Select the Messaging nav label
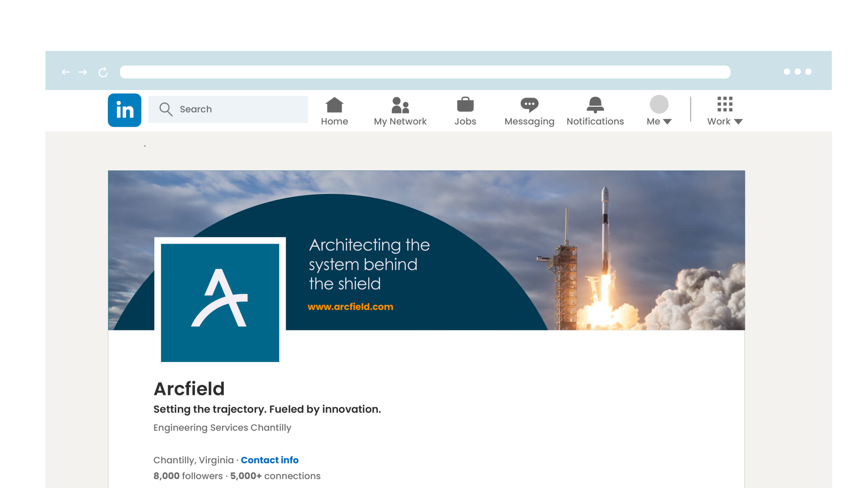 tap(529, 122)
